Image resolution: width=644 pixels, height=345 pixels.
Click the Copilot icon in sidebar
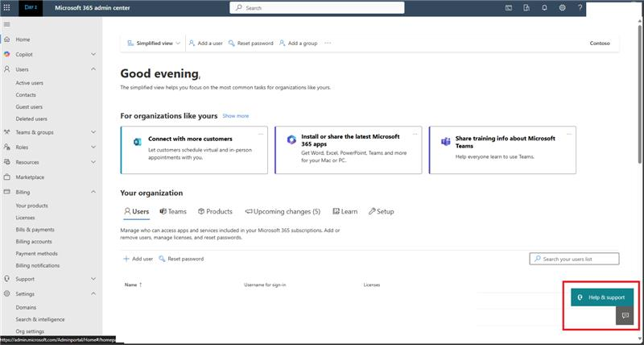tap(7, 54)
